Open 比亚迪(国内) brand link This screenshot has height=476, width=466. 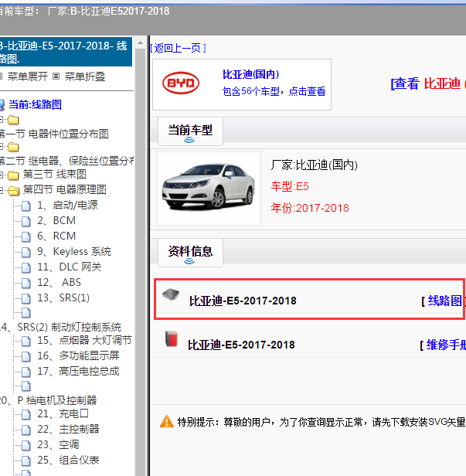(x=250, y=74)
